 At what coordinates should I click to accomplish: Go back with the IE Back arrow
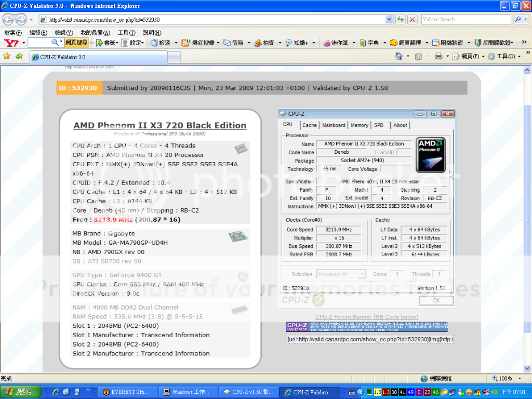tap(8, 19)
